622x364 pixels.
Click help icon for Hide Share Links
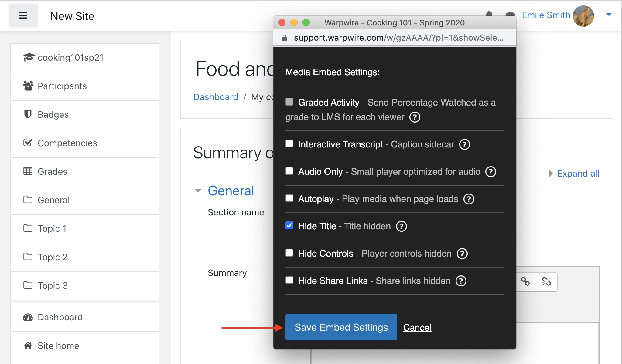click(x=461, y=281)
